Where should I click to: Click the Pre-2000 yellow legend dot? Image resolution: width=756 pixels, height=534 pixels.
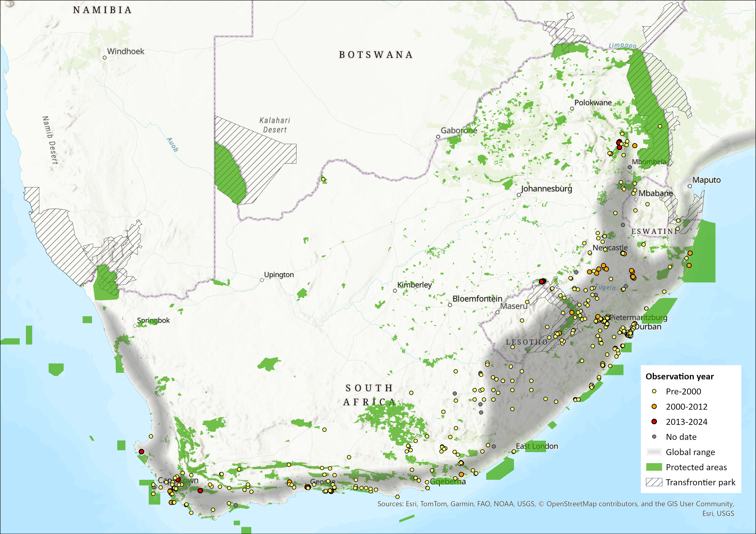click(654, 391)
